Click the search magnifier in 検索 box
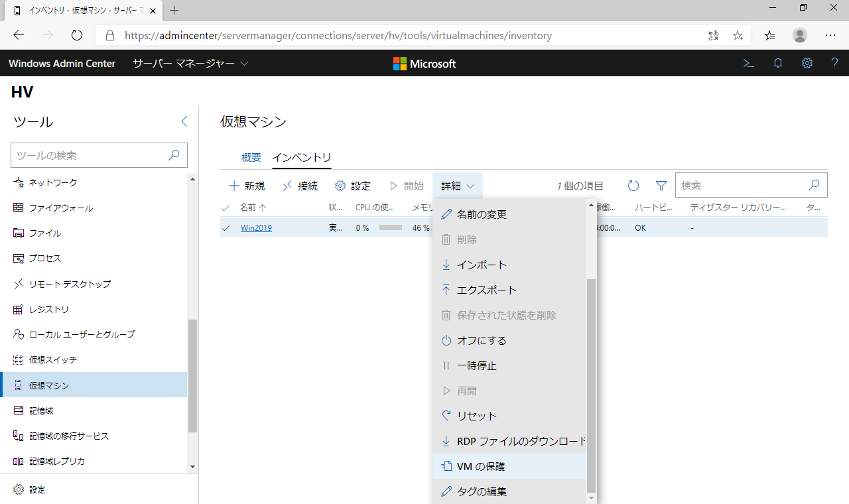 815,186
